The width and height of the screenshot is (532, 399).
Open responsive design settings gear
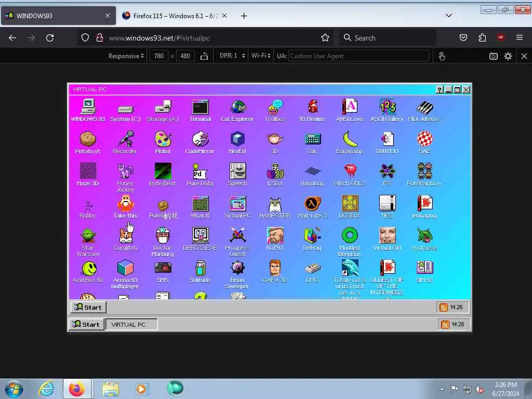[x=508, y=56]
